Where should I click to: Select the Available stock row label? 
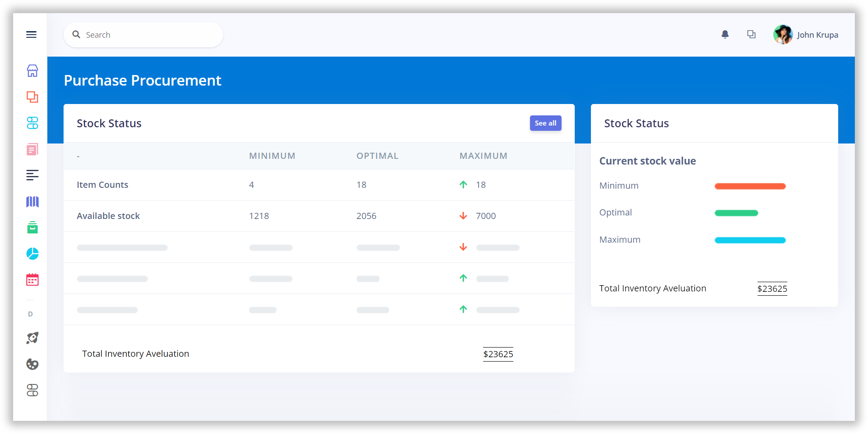point(108,216)
